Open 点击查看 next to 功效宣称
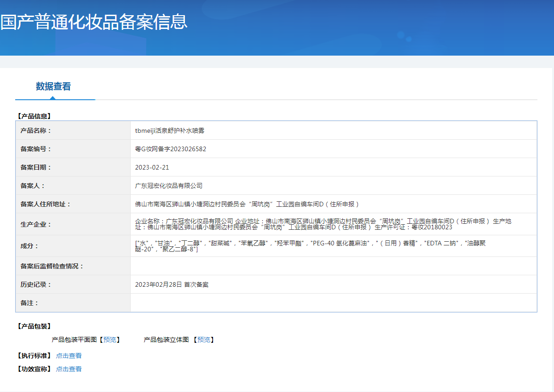 coord(69,369)
